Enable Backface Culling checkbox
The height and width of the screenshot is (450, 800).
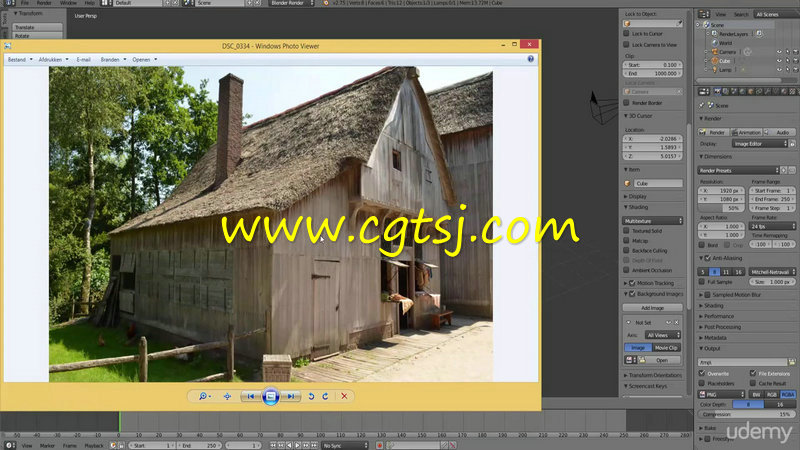[627, 251]
